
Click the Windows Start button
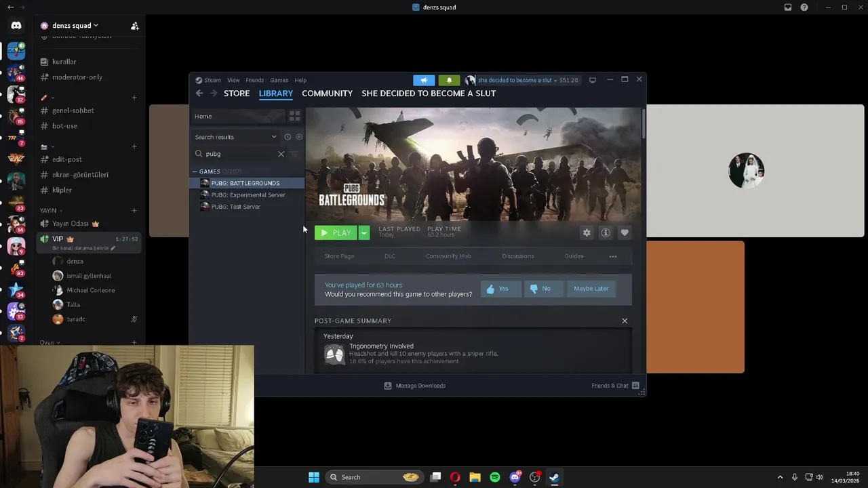pos(314,477)
